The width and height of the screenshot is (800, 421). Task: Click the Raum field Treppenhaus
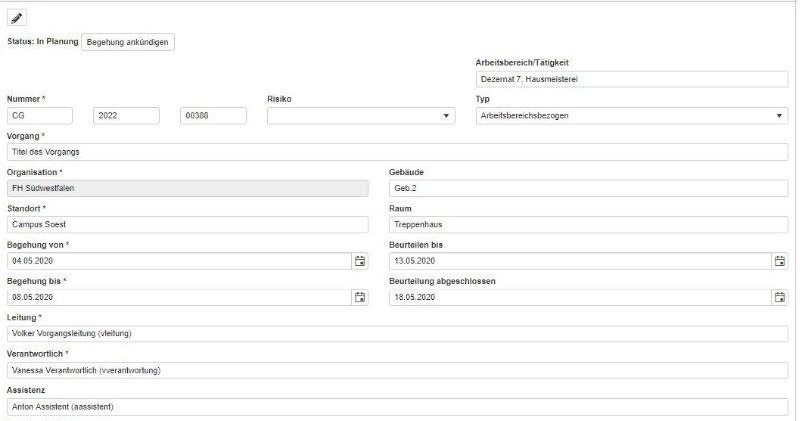(x=587, y=225)
